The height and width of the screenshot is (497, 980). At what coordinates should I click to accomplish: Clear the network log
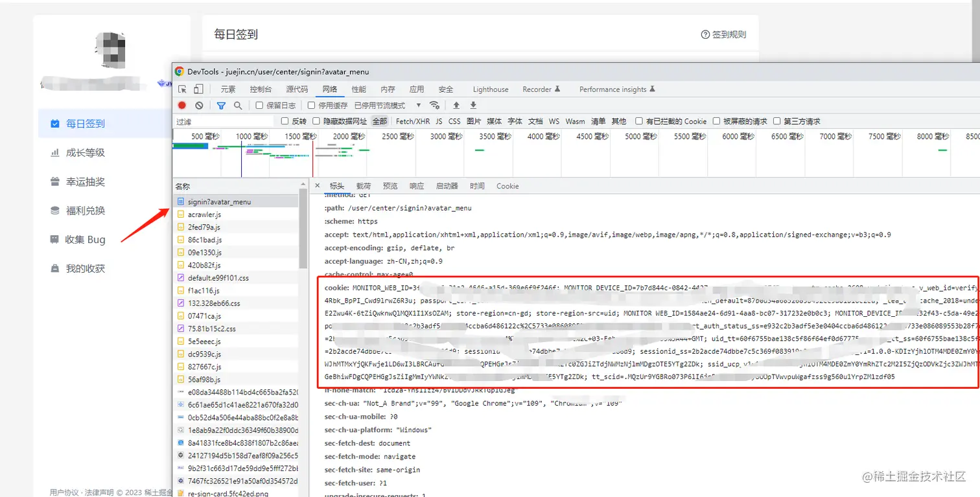(199, 106)
